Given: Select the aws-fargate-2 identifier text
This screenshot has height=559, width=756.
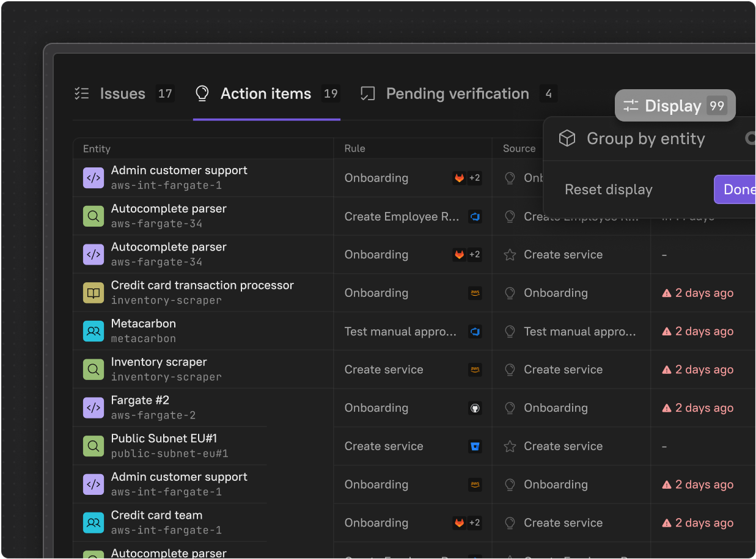Looking at the screenshot, I should (153, 415).
